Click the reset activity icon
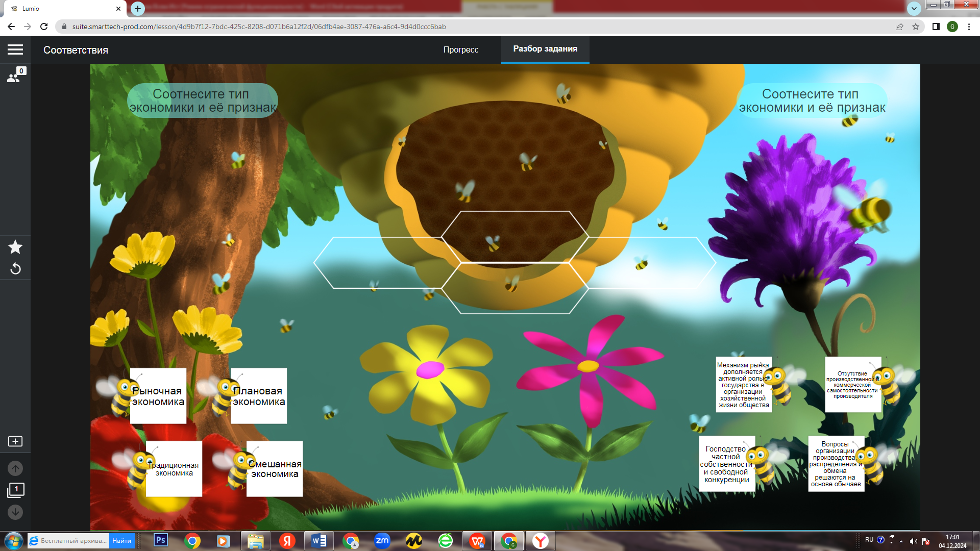 coord(15,268)
